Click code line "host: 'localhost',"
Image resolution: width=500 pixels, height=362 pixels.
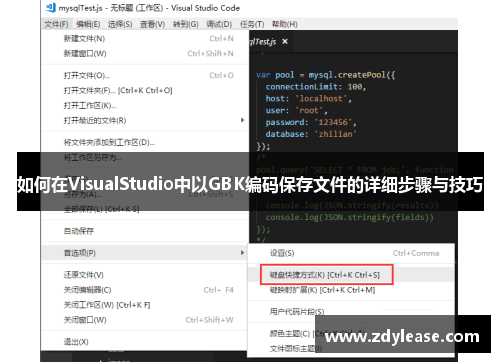308,98
